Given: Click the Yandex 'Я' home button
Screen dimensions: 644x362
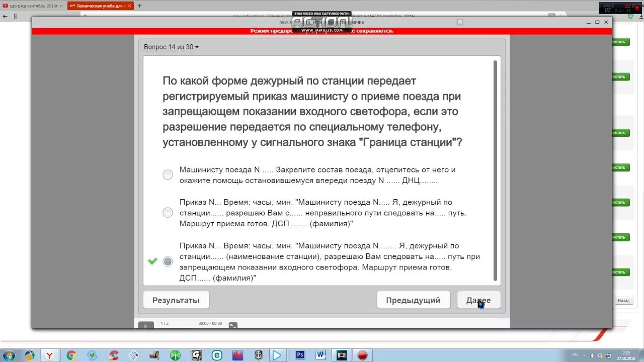Looking at the screenshot, I should point(15,16).
